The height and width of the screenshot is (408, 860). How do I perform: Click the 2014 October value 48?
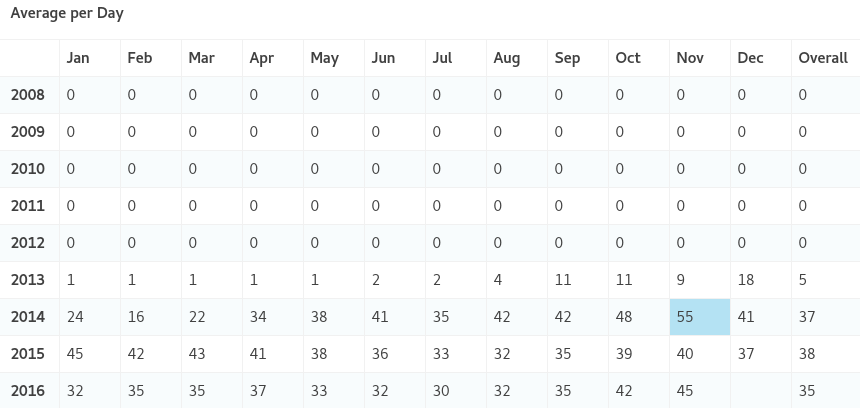(x=624, y=317)
